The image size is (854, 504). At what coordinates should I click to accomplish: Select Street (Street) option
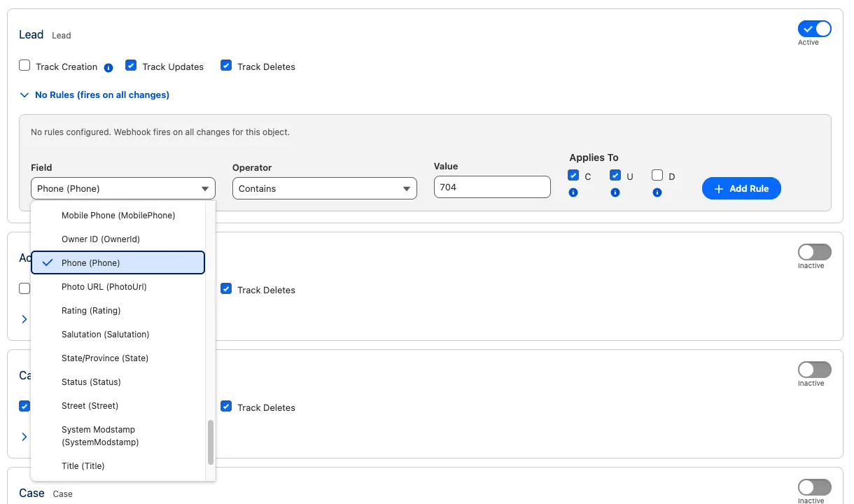coord(118,406)
